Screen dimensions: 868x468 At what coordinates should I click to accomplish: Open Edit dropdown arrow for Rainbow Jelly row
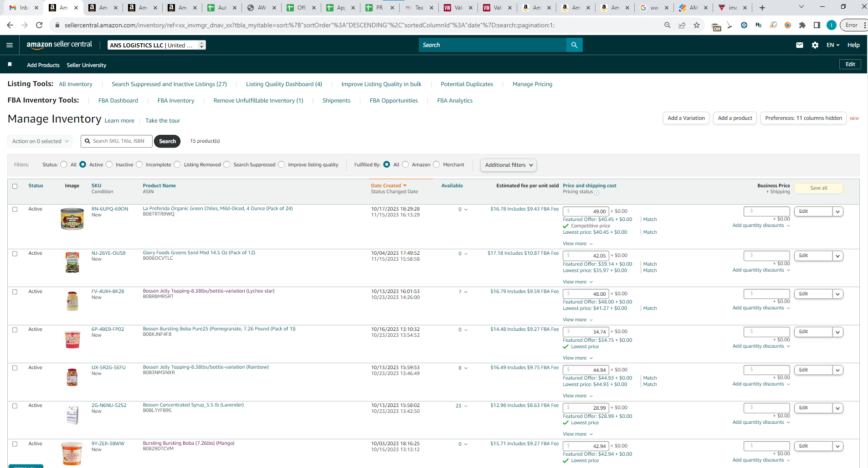point(838,370)
